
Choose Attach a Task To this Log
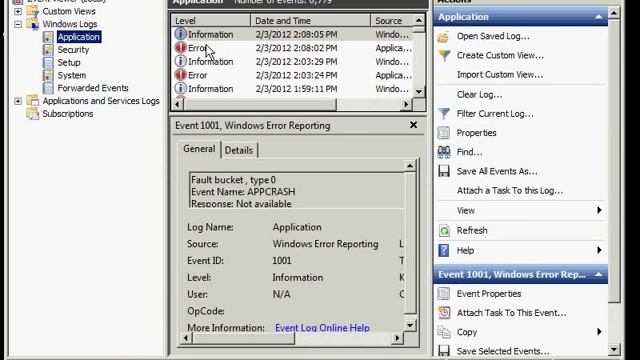510,191
